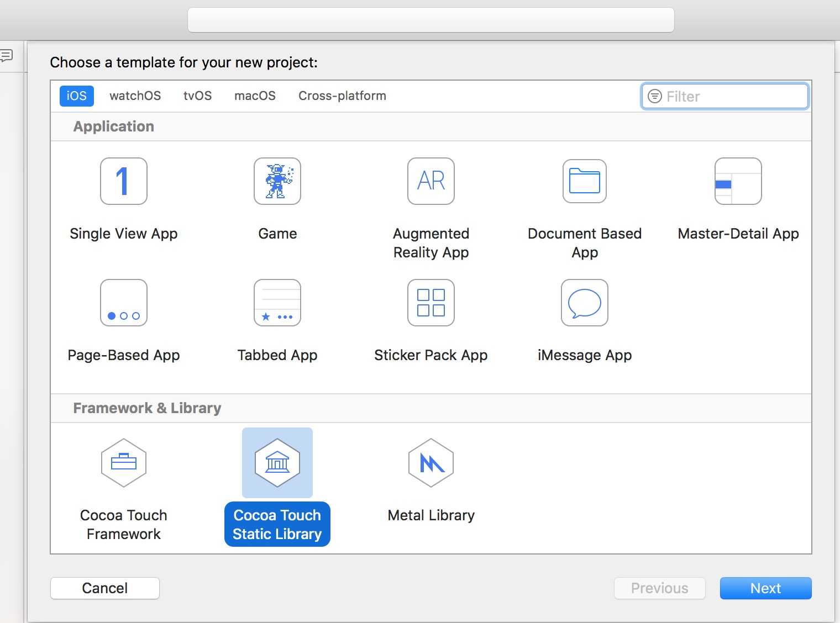840x623 pixels.
Task: Focus the Filter text field
Action: pyautogui.click(x=725, y=96)
